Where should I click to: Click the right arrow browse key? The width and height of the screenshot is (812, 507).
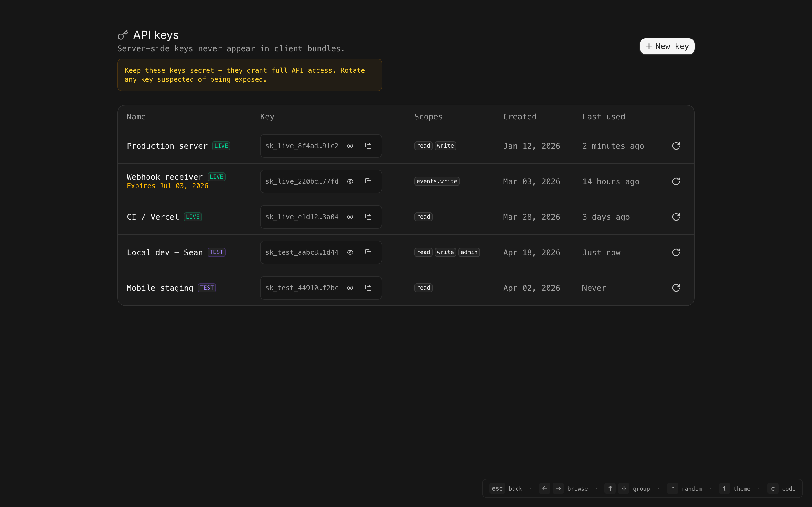coord(558,489)
